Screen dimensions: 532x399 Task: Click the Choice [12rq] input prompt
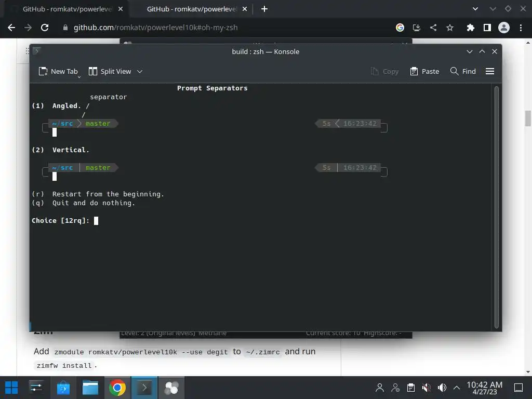coord(65,220)
